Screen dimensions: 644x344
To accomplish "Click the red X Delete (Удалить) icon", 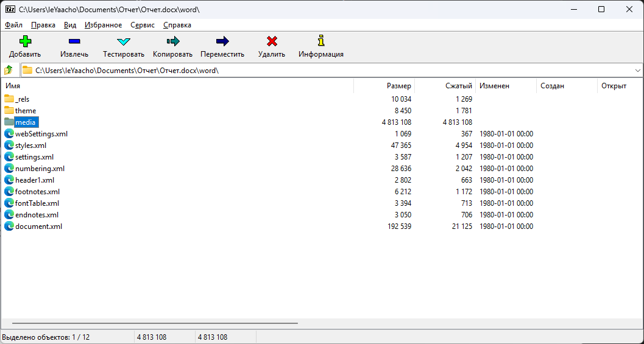I will pos(272,41).
